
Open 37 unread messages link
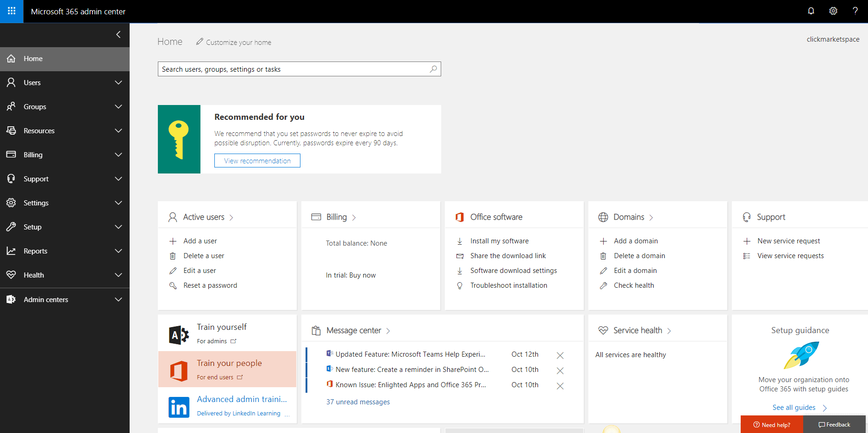[x=358, y=402]
